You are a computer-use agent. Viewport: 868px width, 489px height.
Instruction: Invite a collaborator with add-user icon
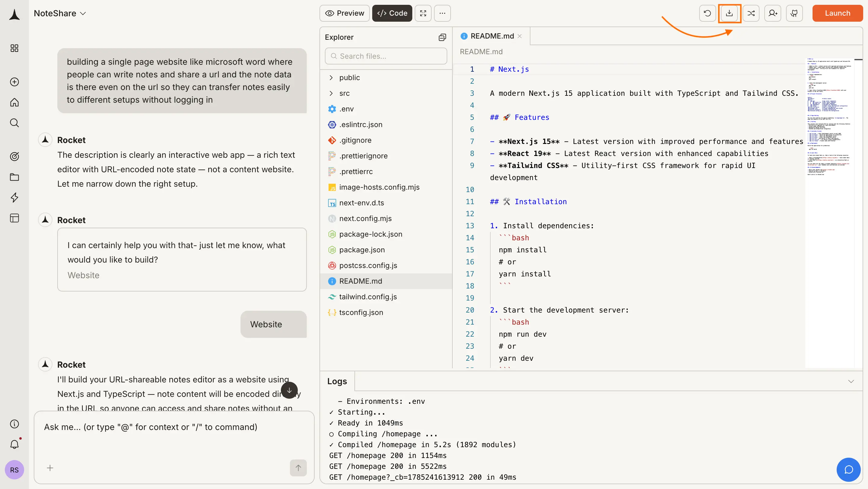[x=773, y=13]
